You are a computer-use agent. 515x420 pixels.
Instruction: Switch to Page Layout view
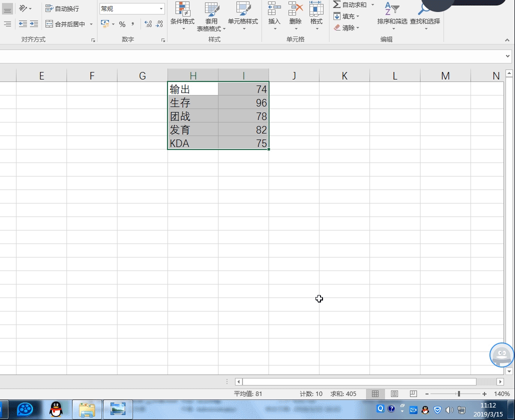[394, 393]
